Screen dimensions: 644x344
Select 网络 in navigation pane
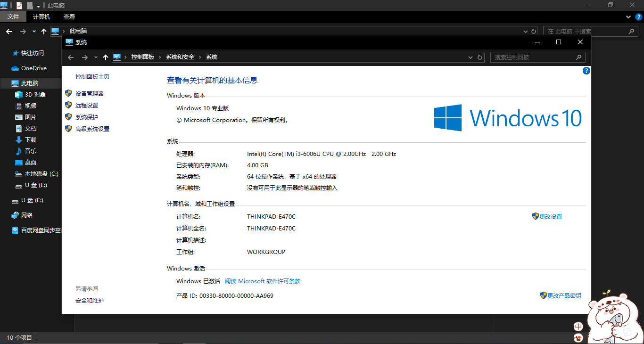[22, 215]
